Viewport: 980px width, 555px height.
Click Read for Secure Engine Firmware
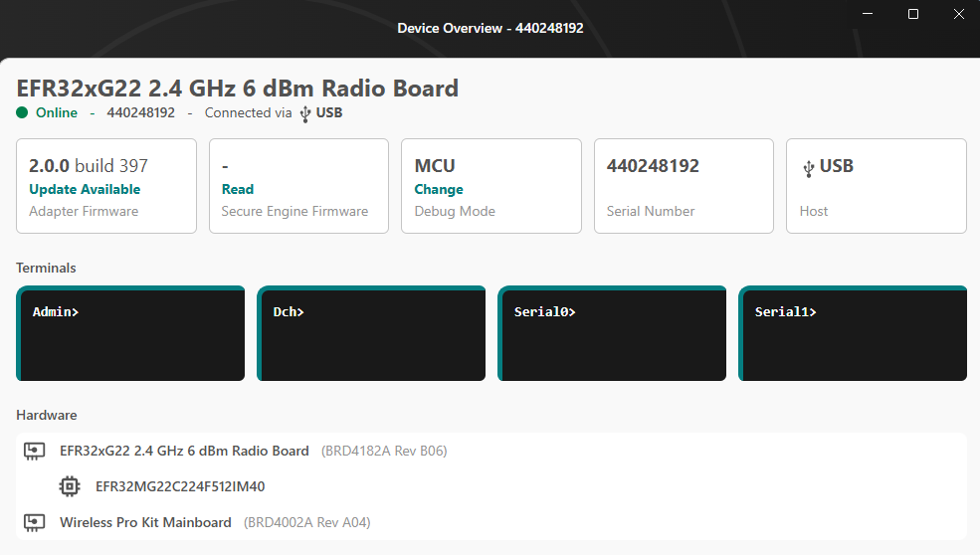click(238, 189)
